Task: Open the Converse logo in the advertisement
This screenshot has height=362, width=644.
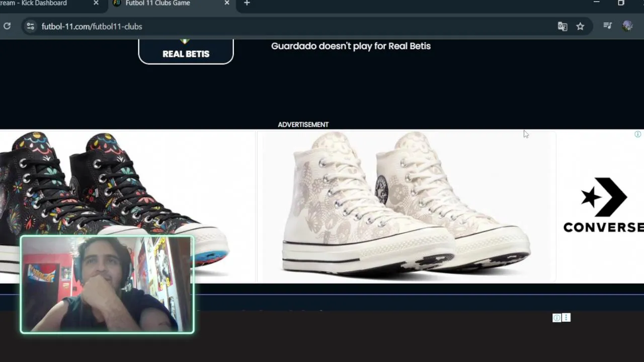Action: point(603,205)
